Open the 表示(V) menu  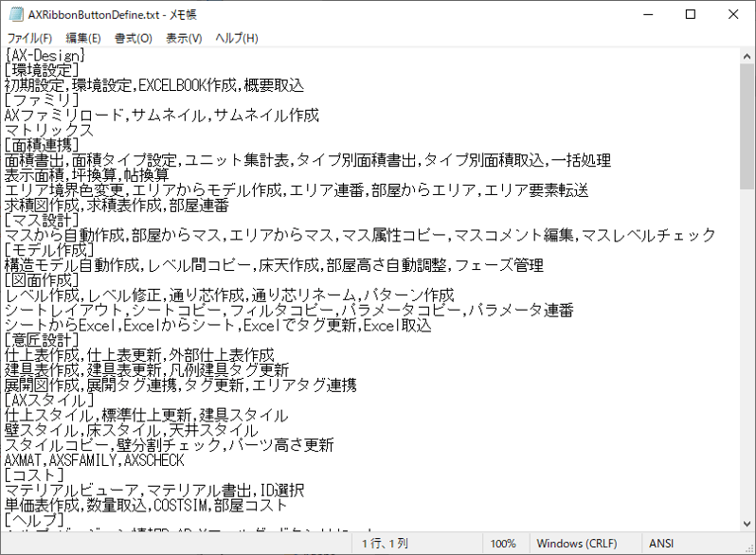[x=184, y=38]
